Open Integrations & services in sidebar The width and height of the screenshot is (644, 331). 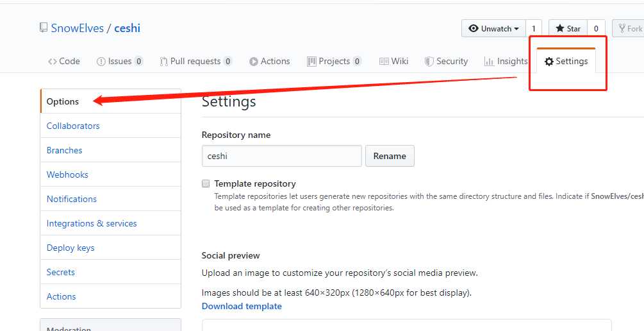[110, 223]
